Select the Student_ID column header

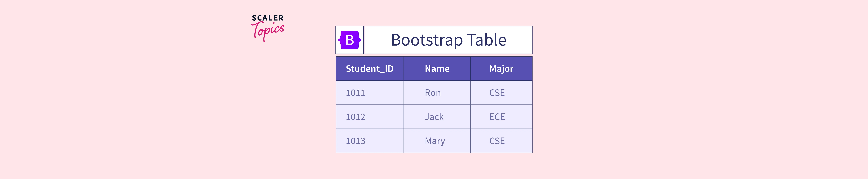coord(369,69)
